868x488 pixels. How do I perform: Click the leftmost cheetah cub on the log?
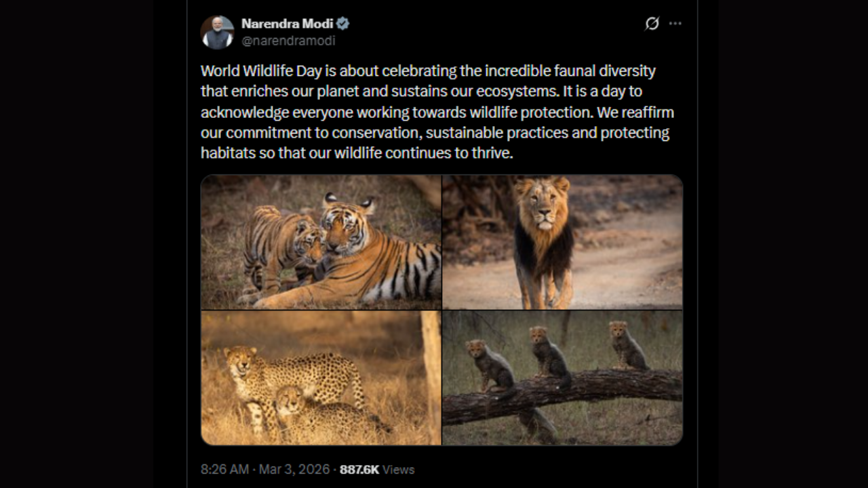click(490, 364)
